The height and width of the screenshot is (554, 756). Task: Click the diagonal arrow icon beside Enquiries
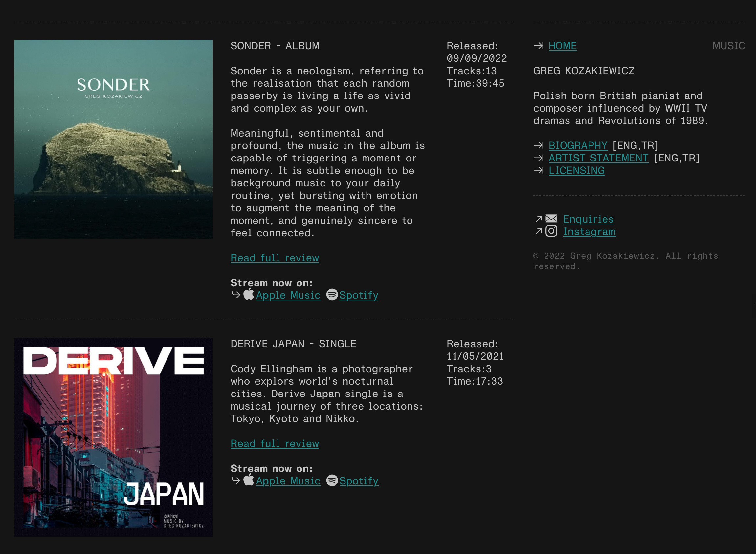(539, 219)
